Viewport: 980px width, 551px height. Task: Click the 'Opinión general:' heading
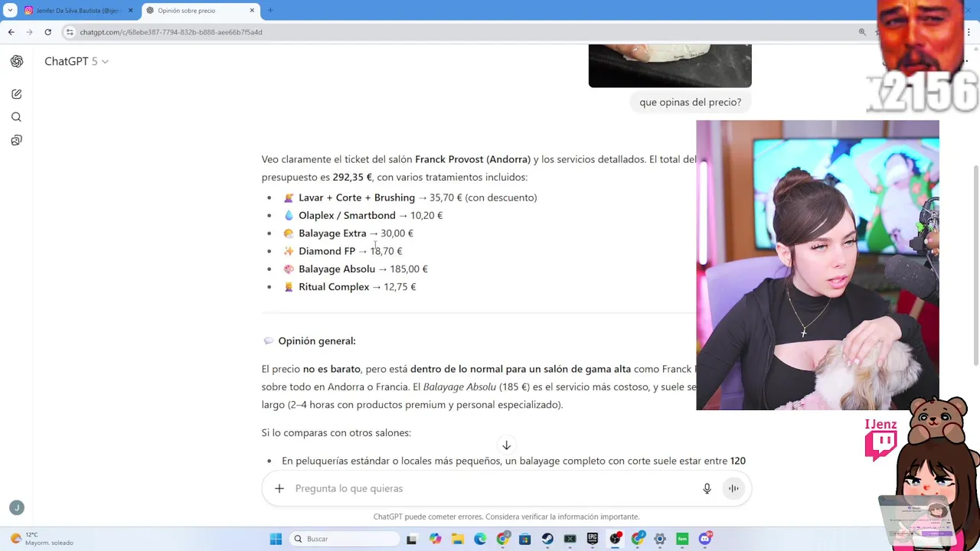tap(317, 341)
